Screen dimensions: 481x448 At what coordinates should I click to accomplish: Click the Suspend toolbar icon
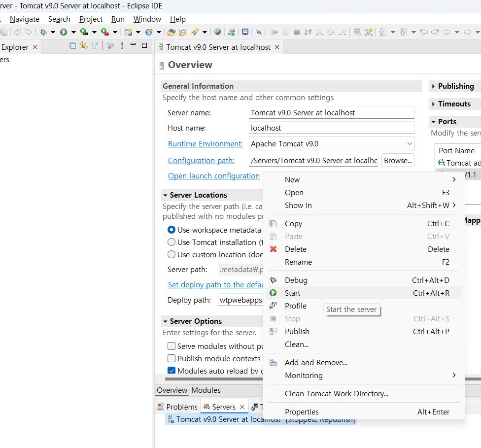tap(286, 32)
